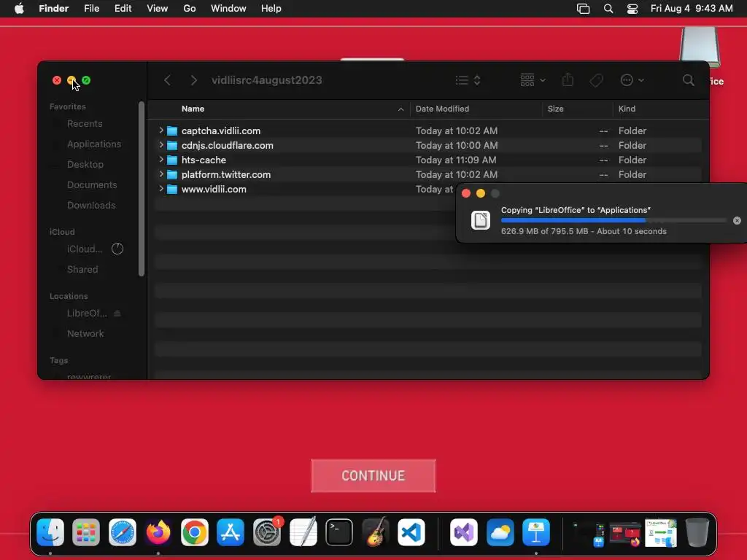Open Terminal from the Dock
Viewport: 747px width, 560px height.
click(x=339, y=532)
